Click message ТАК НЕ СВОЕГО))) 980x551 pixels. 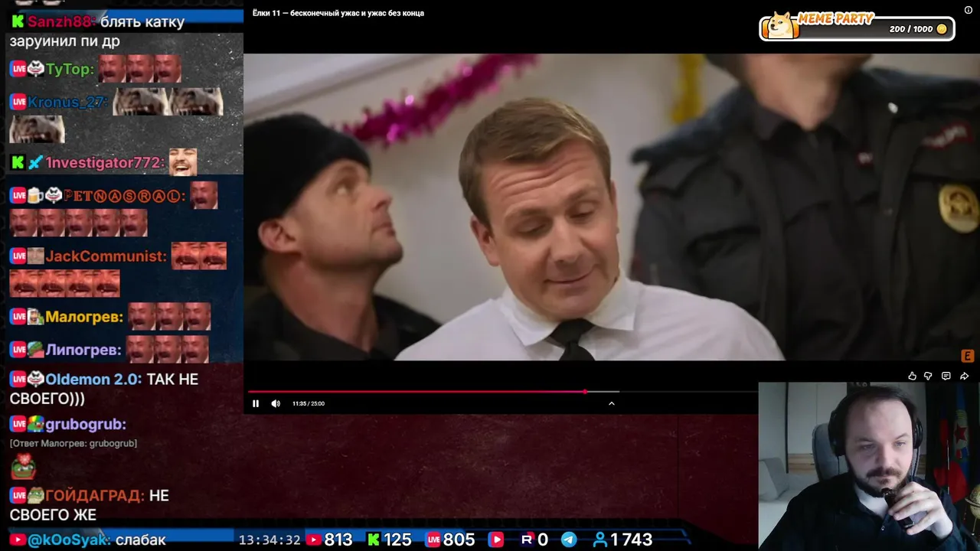pos(104,389)
